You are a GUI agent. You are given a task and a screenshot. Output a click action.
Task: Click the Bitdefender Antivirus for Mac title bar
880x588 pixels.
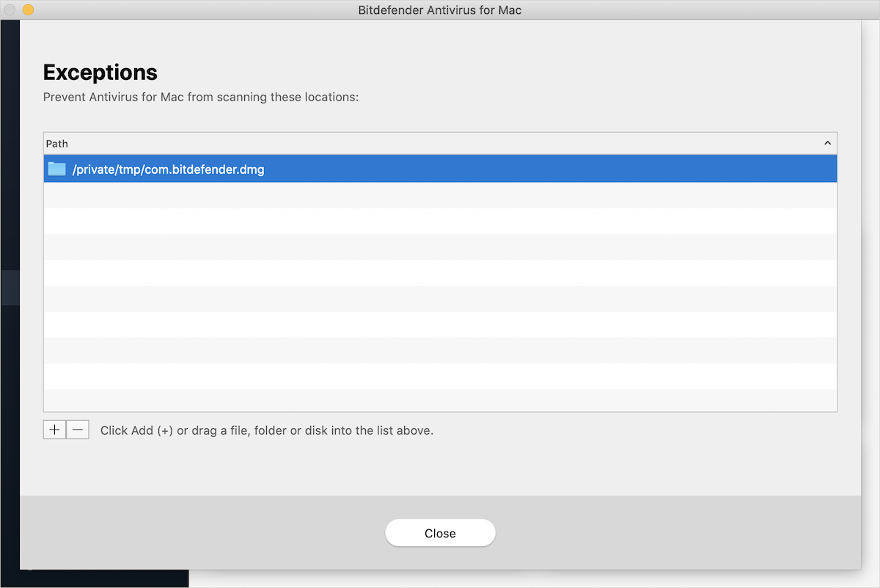[x=440, y=10]
